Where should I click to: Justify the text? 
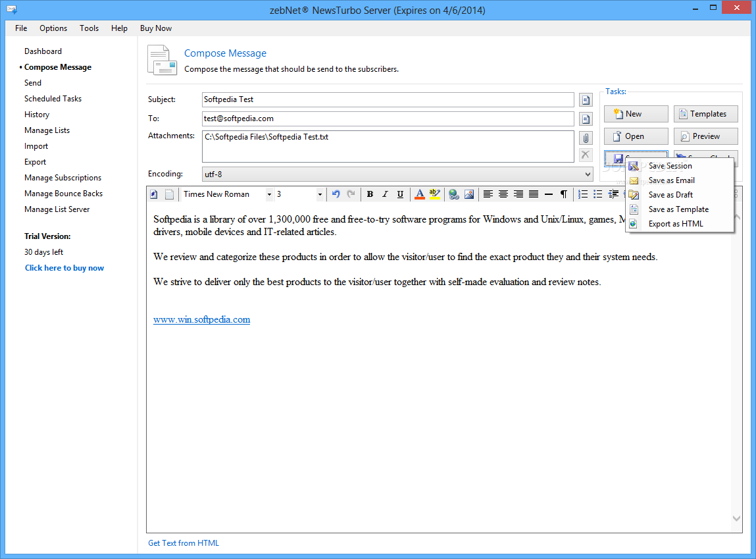(533, 194)
